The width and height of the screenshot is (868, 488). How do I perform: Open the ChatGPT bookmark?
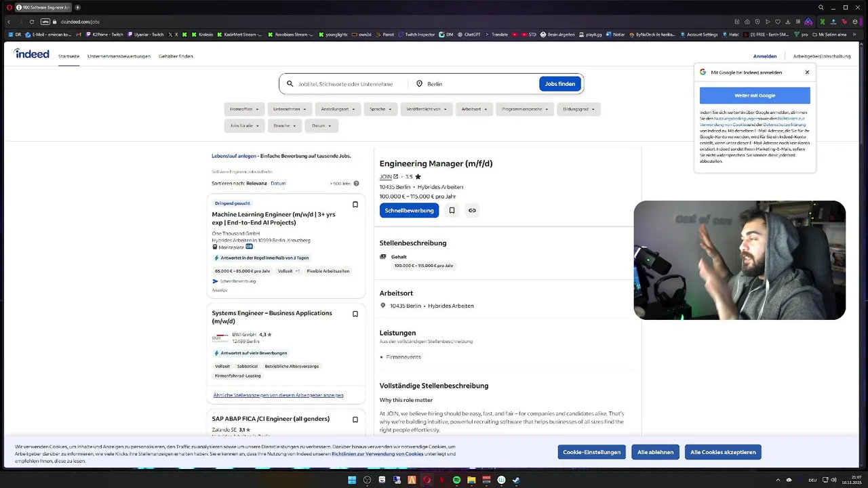[469, 34]
